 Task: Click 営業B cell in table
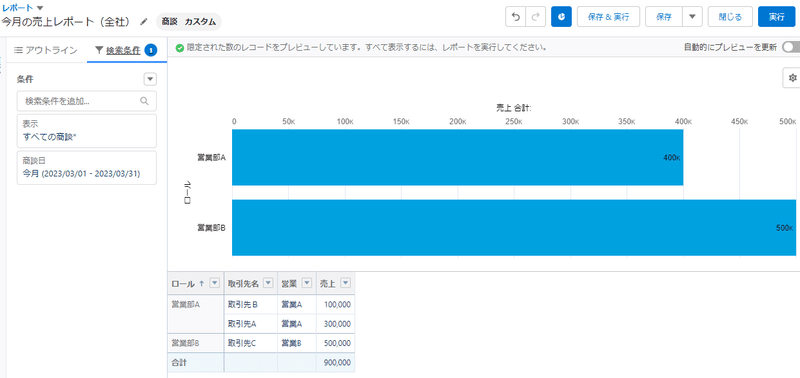click(x=297, y=343)
